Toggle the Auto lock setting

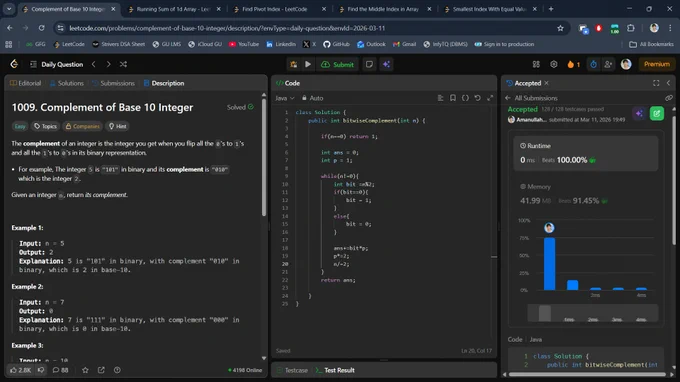click(313, 98)
